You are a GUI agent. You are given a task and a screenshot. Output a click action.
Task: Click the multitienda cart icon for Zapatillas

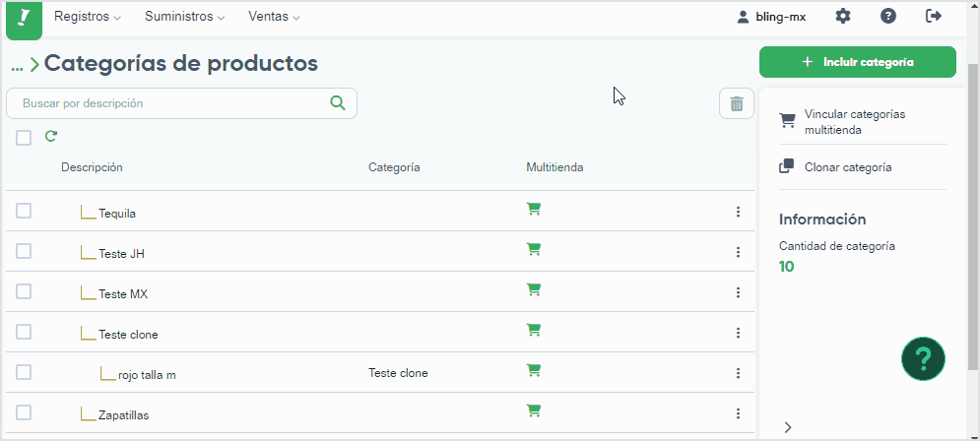tap(534, 410)
